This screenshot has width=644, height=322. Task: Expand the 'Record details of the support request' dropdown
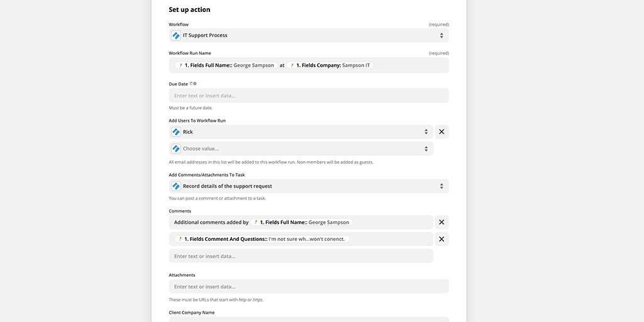(x=441, y=187)
